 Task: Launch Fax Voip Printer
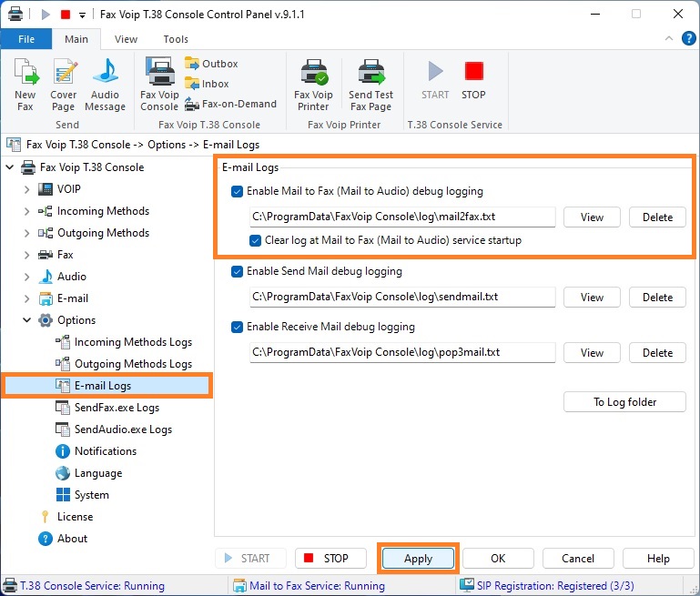(x=313, y=85)
